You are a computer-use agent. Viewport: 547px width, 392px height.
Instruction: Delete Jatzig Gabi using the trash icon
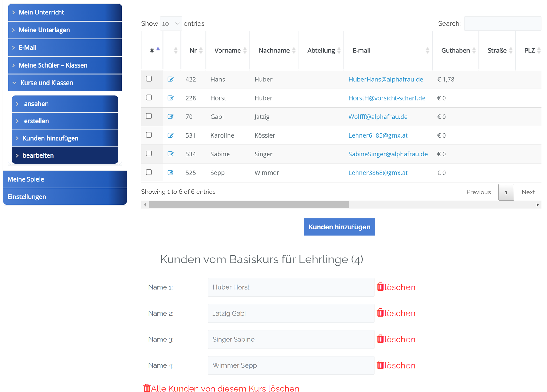(380, 313)
